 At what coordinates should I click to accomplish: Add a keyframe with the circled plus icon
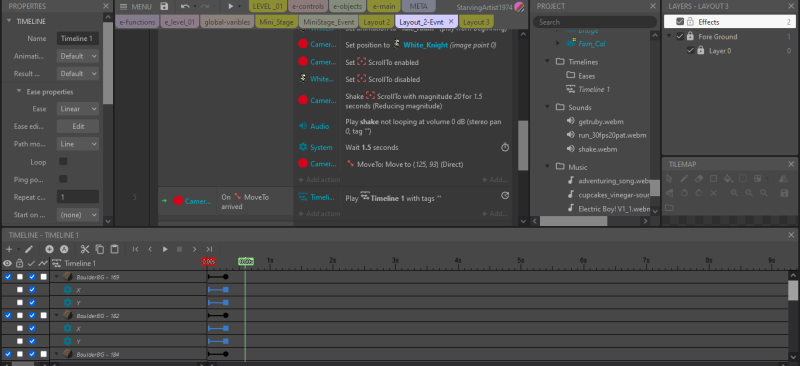point(49,249)
